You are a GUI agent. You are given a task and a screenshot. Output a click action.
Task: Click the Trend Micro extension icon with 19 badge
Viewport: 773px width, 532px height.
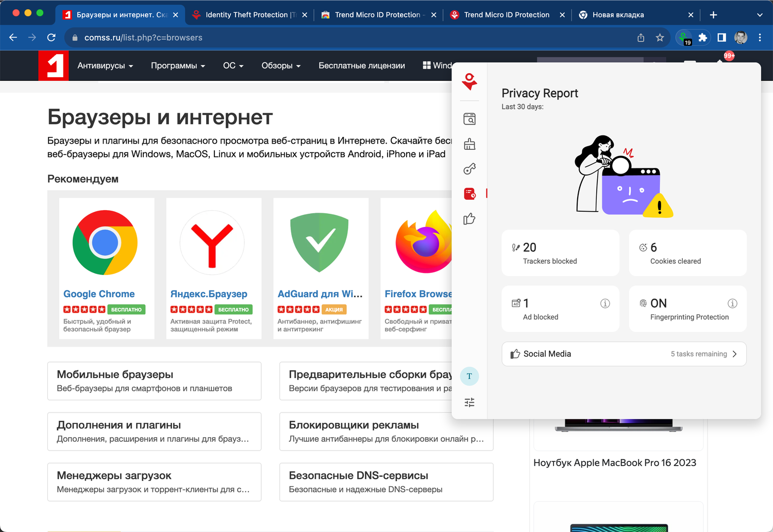pos(684,38)
